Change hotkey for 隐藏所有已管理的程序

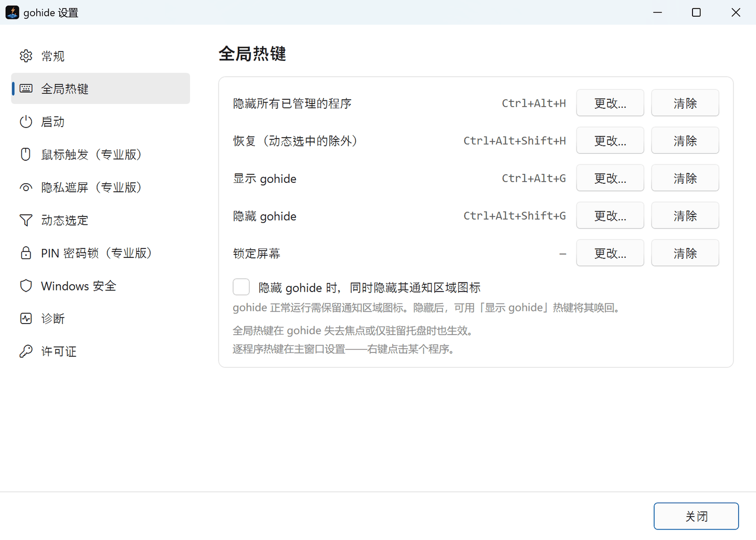610,103
